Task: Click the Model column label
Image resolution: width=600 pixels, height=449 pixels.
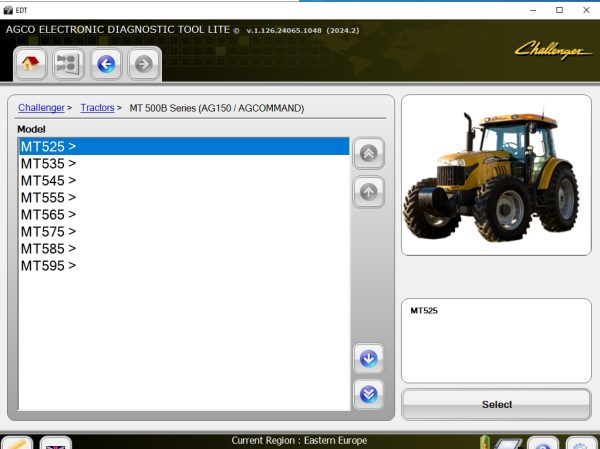Action: click(31, 129)
